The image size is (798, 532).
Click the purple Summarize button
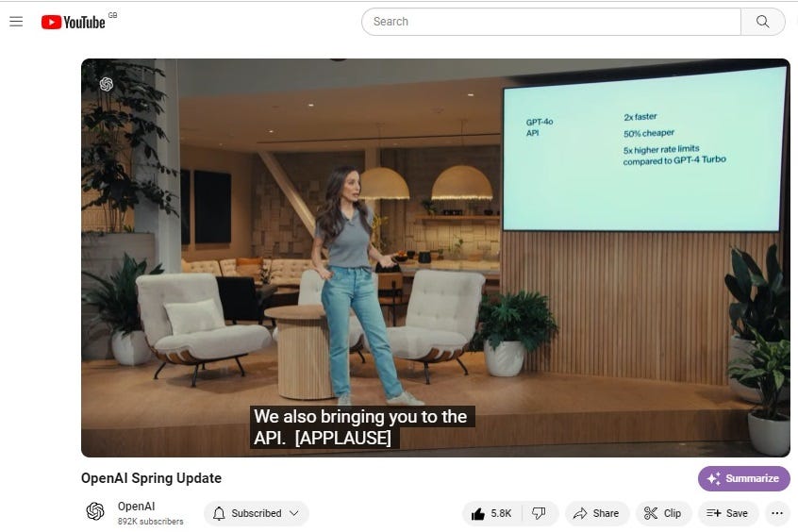[743, 478]
